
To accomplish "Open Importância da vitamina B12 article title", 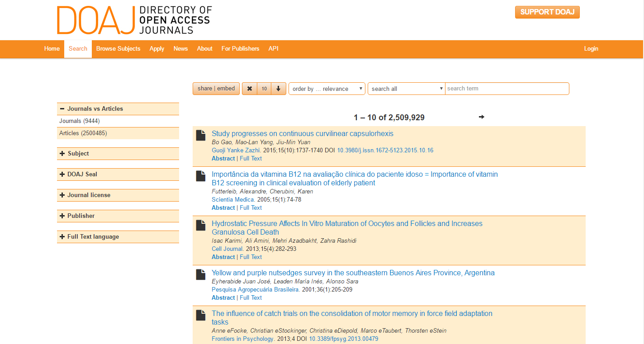I will pyautogui.click(x=355, y=179).
